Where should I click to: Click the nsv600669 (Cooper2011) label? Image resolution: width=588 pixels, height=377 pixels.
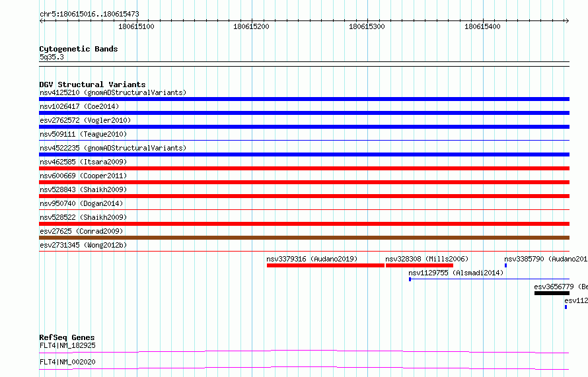[83, 176]
